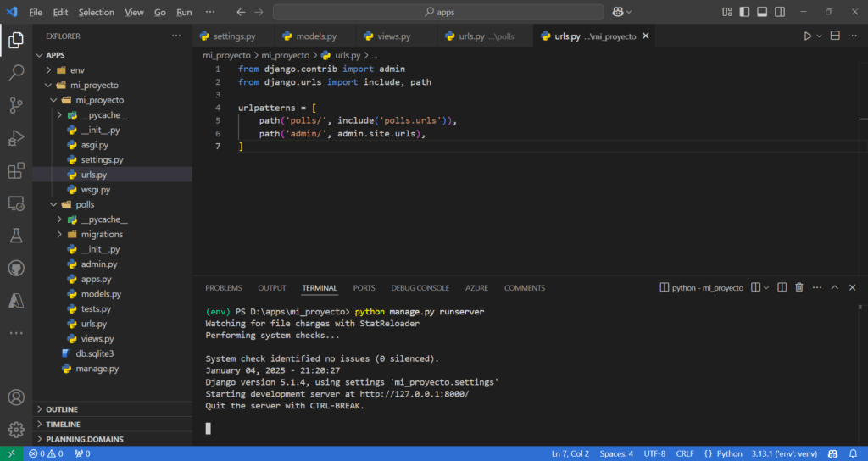The width and height of the screenshot is (868, 461).
Task: Split the terminal panel
Action: (782, 287)
